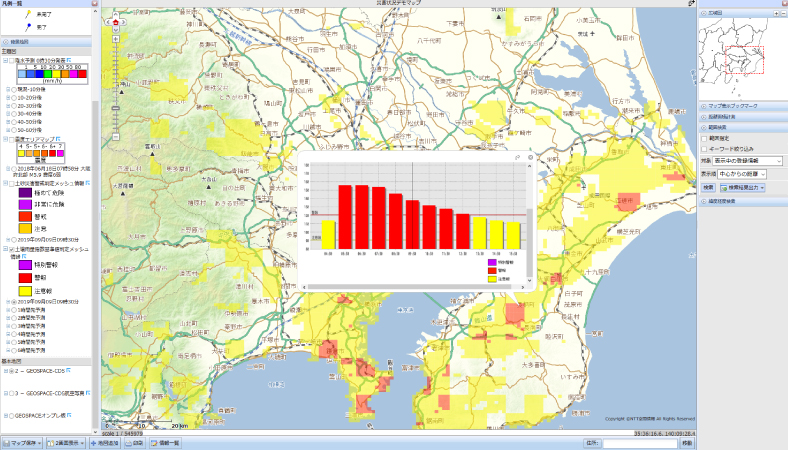Click the yellow pin 未完了 legend icon
This screenshot has width=788, height=450.
click(x=28, y=15)
